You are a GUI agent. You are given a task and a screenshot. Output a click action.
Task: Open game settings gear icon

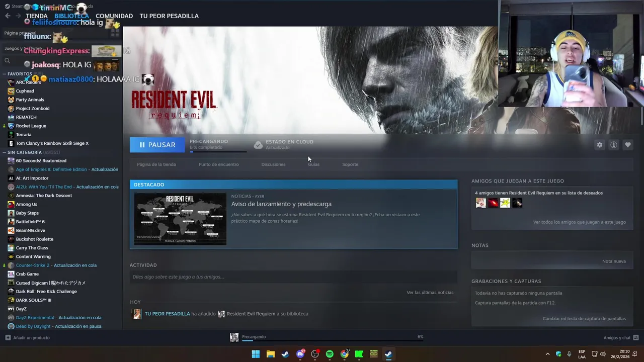(x=599, y=145)
